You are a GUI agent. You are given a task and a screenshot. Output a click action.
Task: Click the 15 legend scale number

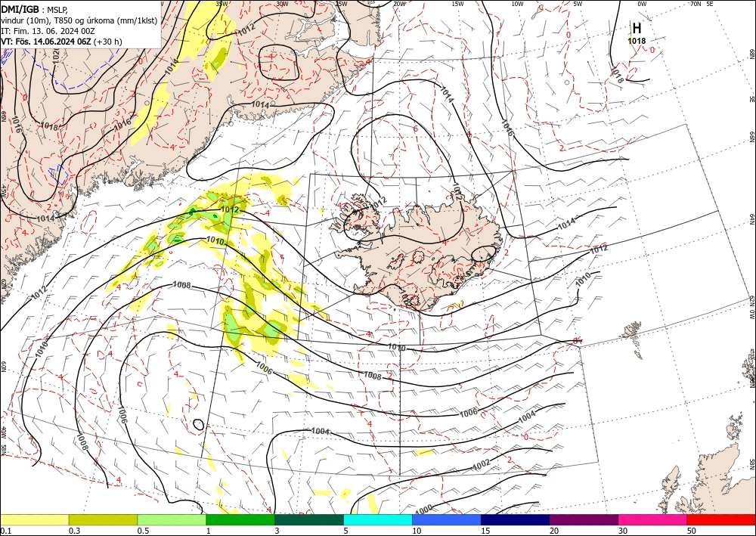[485, 531]
